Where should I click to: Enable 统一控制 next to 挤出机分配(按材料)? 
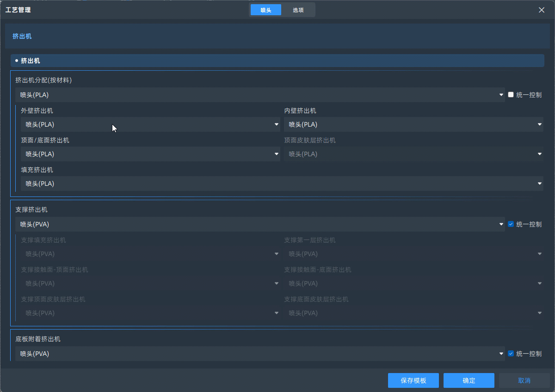(511, 94)
